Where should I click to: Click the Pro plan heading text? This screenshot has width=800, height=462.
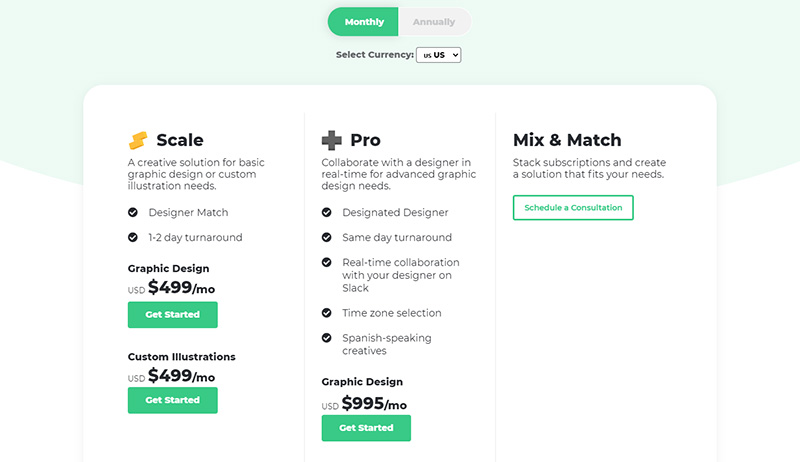(365, 140)
